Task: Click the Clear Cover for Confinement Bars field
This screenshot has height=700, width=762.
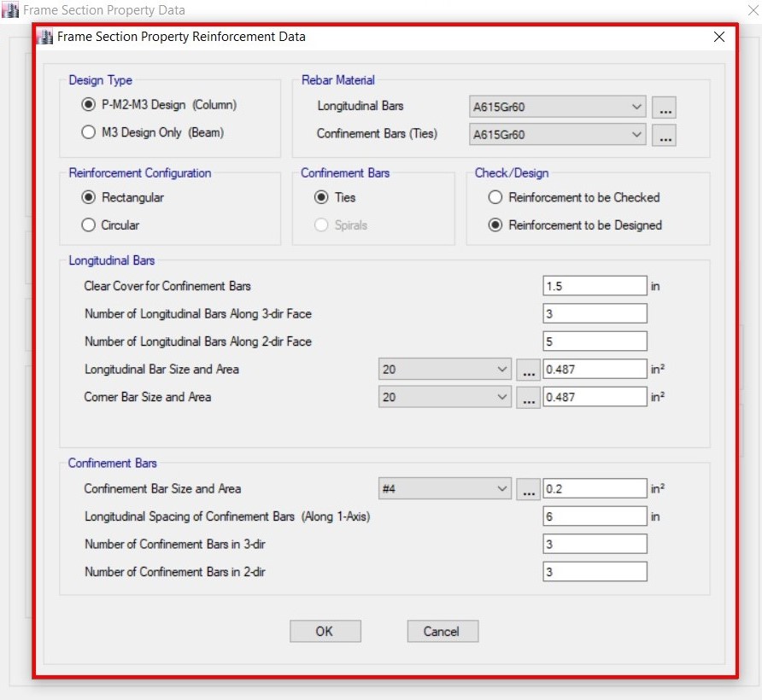Action: (x=595, y=286)
